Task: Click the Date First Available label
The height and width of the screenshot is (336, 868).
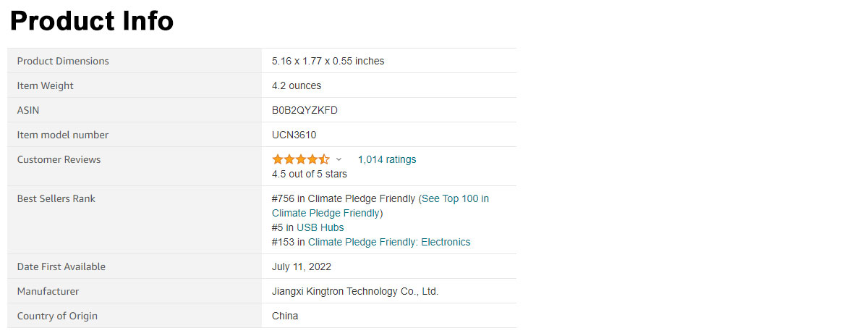Action: point(61,266)
